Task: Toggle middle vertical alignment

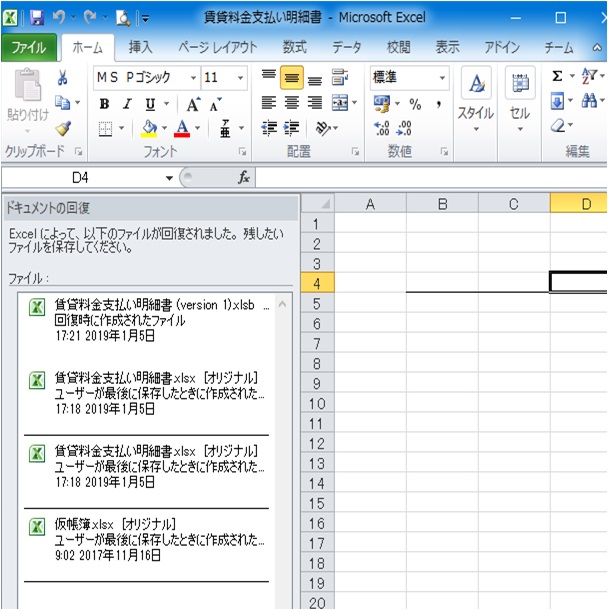Action: pos(292,77)
